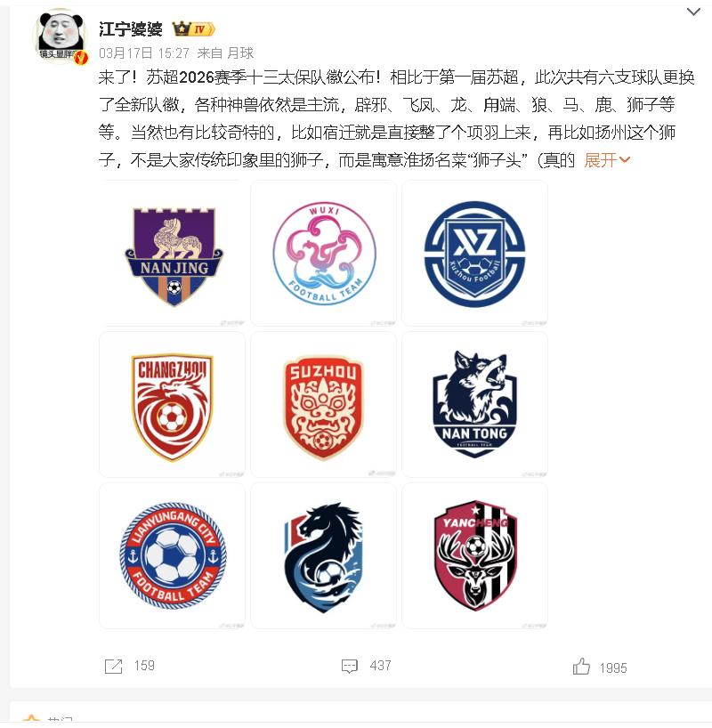Open the panda profile avatar
The height and width of the screenshot is (728, 712).
pyautogui.click(x=61, y=36)
